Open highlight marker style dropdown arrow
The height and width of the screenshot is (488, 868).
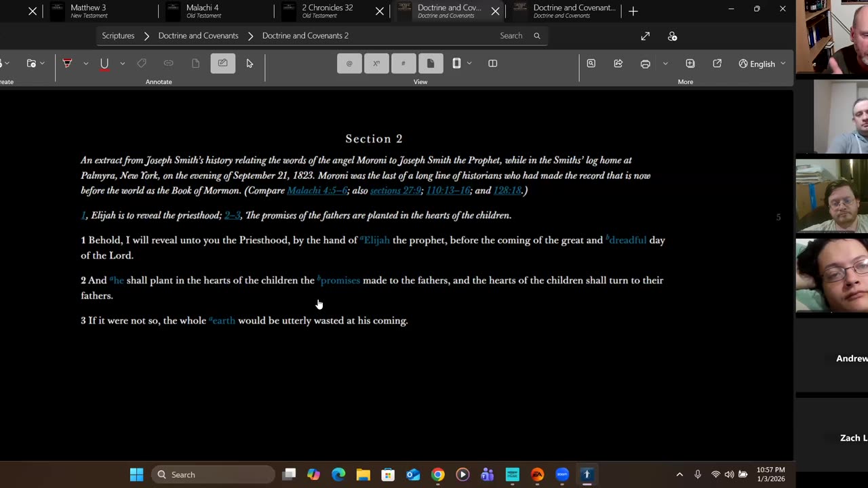tap(85, 64)
